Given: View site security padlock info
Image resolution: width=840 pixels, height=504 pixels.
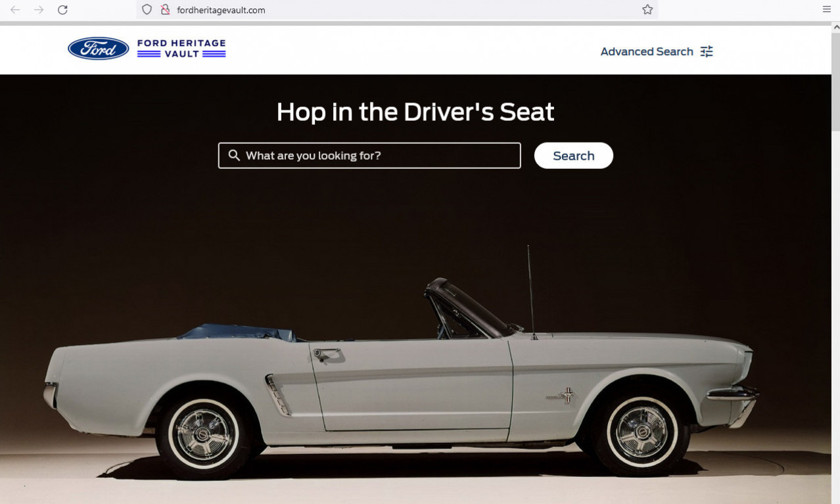Looking at the screenshot, I should coord(165,10).
